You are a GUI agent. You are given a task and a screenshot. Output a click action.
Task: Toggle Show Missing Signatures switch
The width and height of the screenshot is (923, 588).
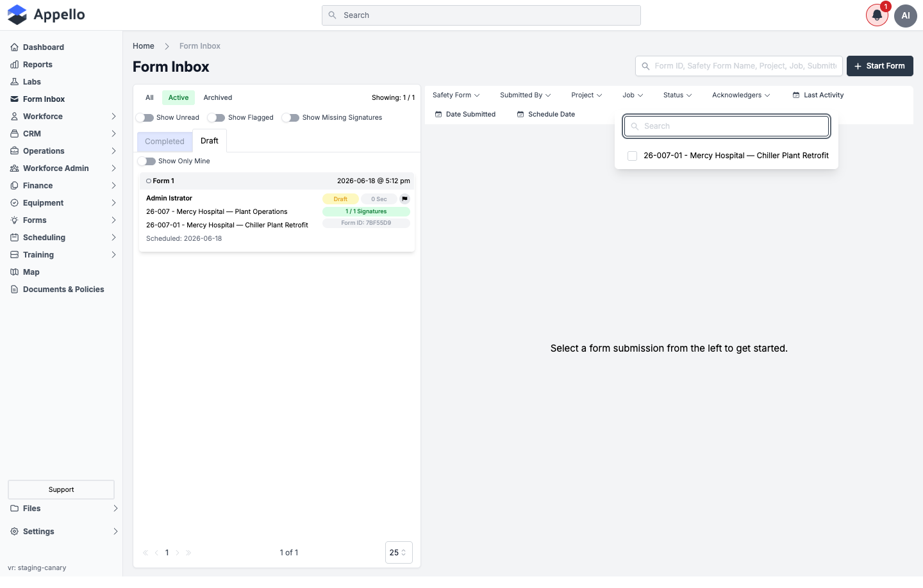pyautogui.click(x=291, y=118)
